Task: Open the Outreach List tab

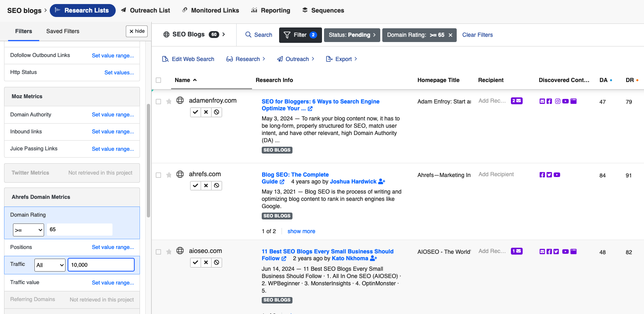Action: coord(145,10)
